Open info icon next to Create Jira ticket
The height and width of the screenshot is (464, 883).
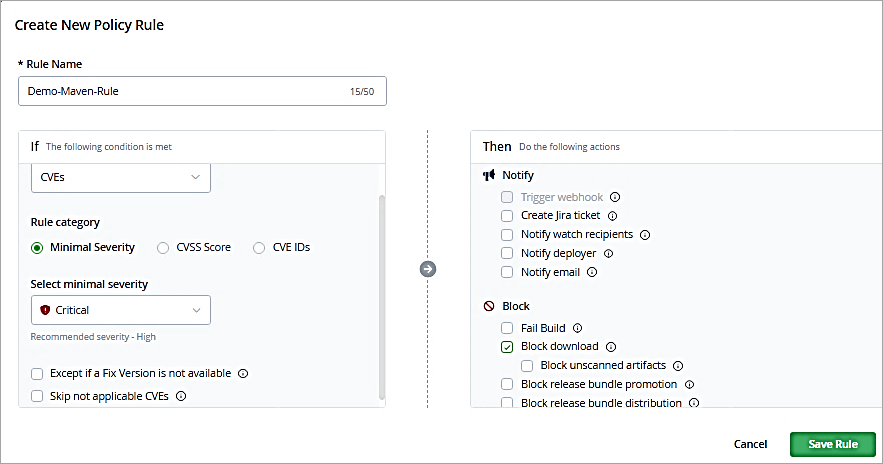pyautogui.click(x=613, y=216)
